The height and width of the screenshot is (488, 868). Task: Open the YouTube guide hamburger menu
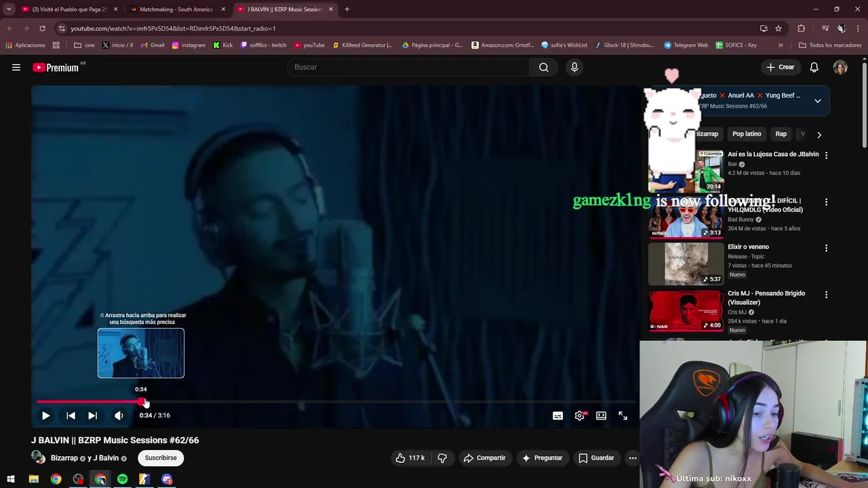[16, 67]
